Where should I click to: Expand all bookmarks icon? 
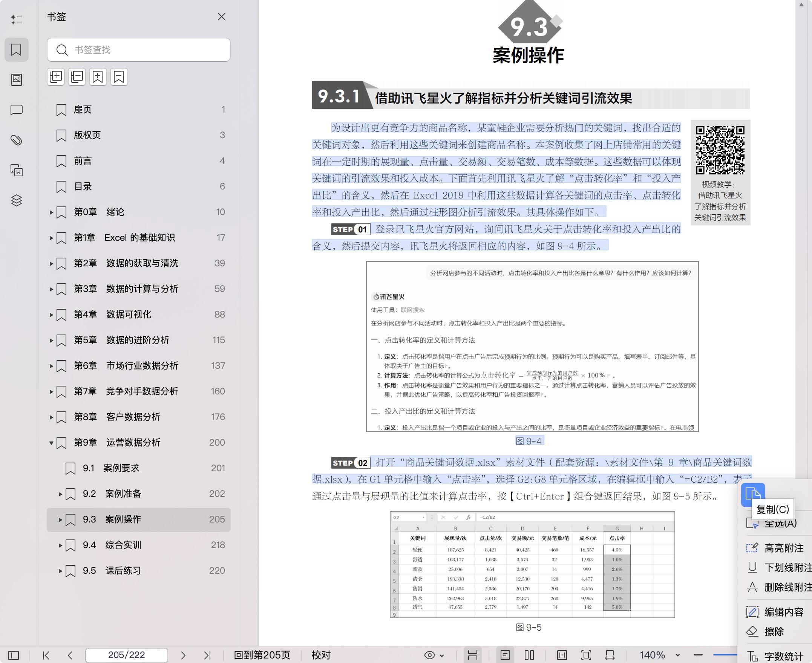[x=56, y=77]
